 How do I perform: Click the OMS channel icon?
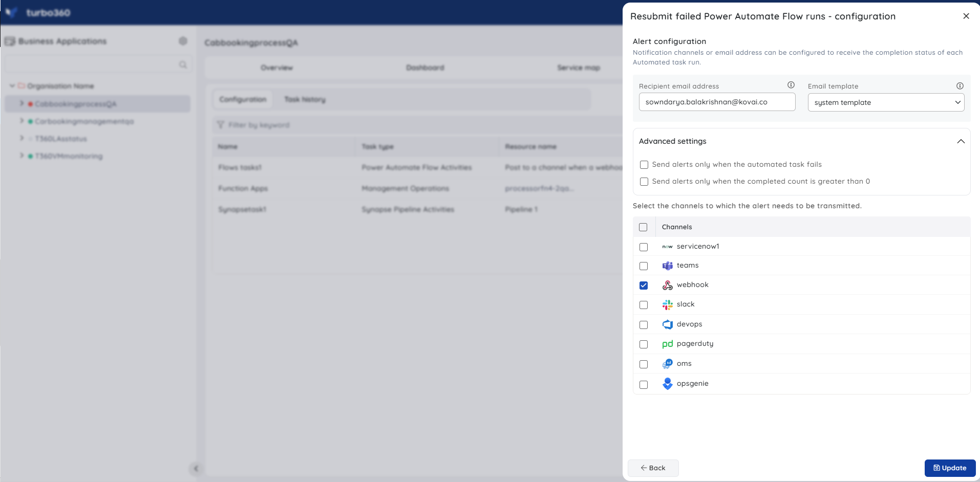(x=667, y=364)
